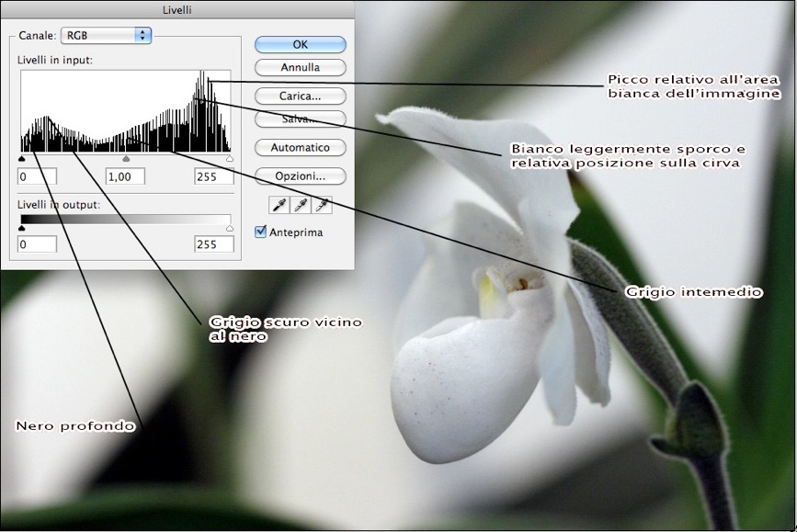Apply Automatico levels adjustment

pos(300,147)
